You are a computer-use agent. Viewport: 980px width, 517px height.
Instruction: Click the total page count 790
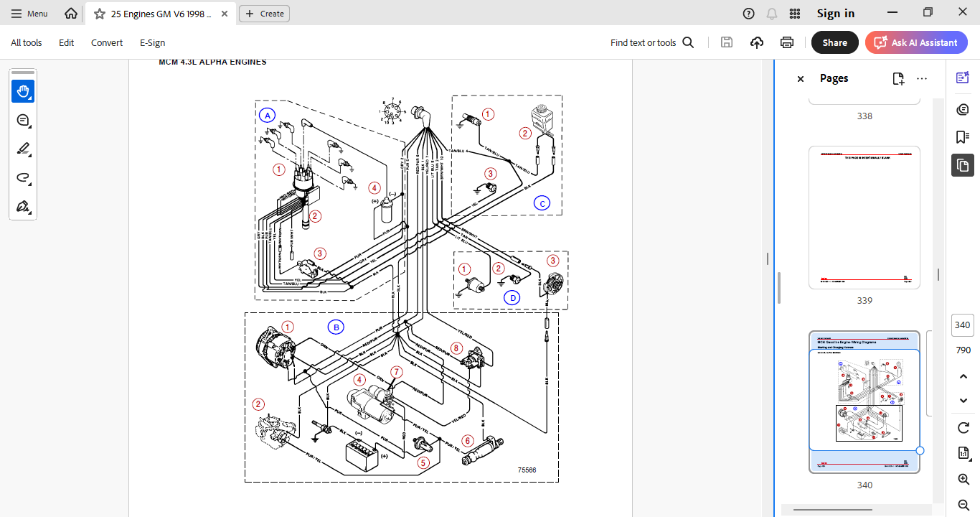pyautogui.click(x=963, y=350)
